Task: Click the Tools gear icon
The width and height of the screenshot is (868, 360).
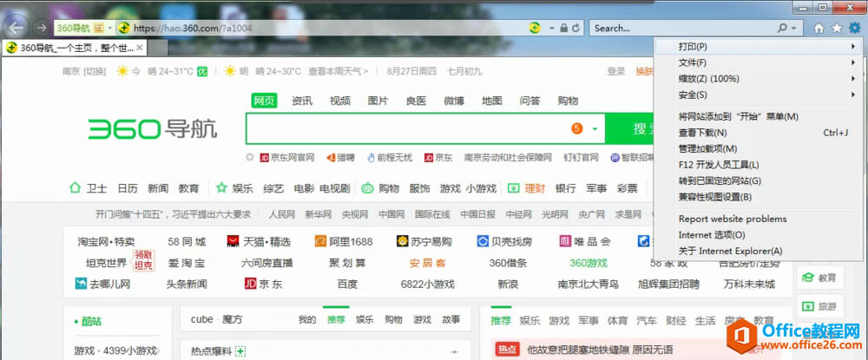Action: [x=855, y=28]
